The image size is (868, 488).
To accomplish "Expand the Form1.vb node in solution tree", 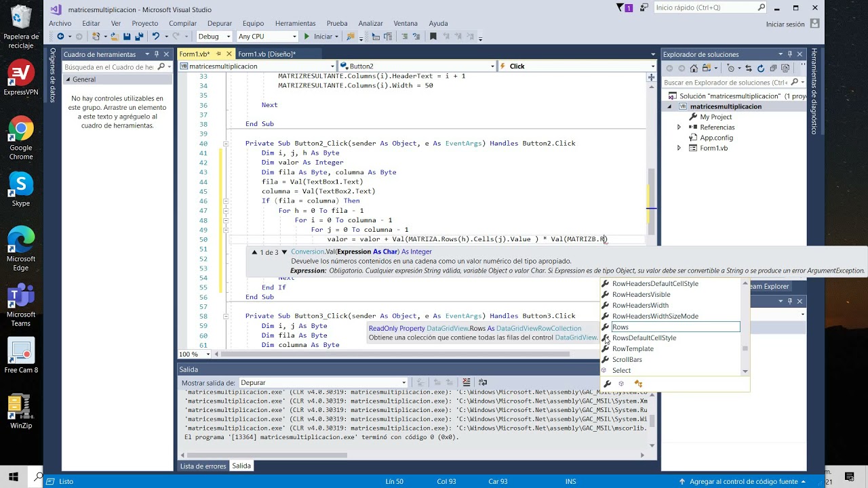I will (x=679, y=148).
